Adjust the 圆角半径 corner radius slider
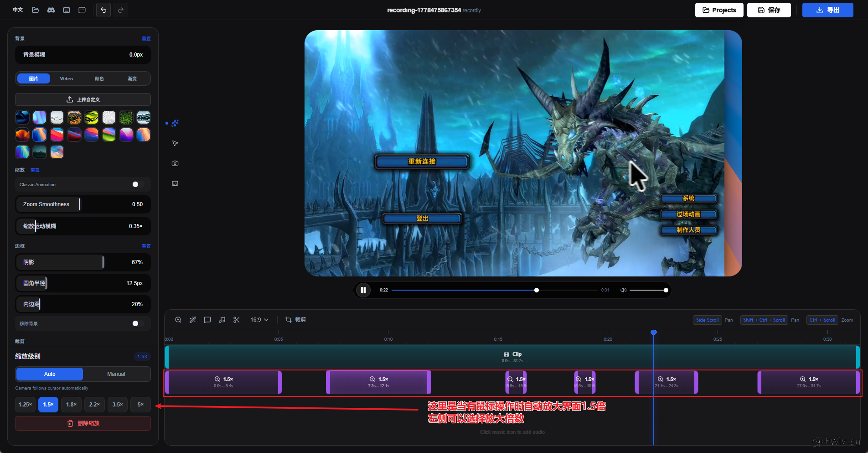Screen dimensions: 868x453 pos(83,283)
